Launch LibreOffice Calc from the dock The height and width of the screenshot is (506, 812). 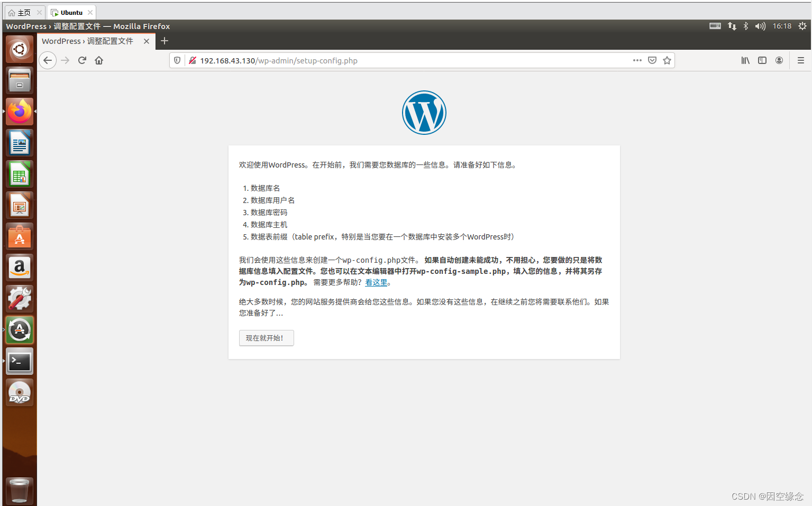coord(20,174)
